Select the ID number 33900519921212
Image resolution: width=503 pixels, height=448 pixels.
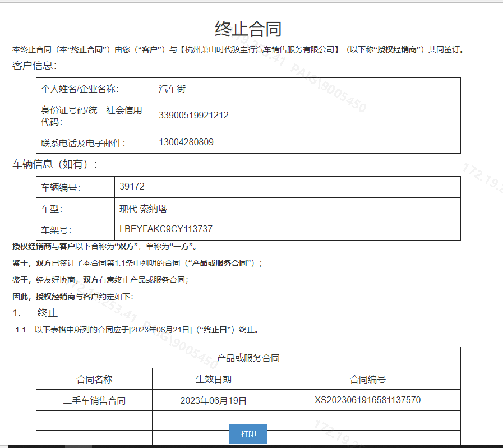193,115
